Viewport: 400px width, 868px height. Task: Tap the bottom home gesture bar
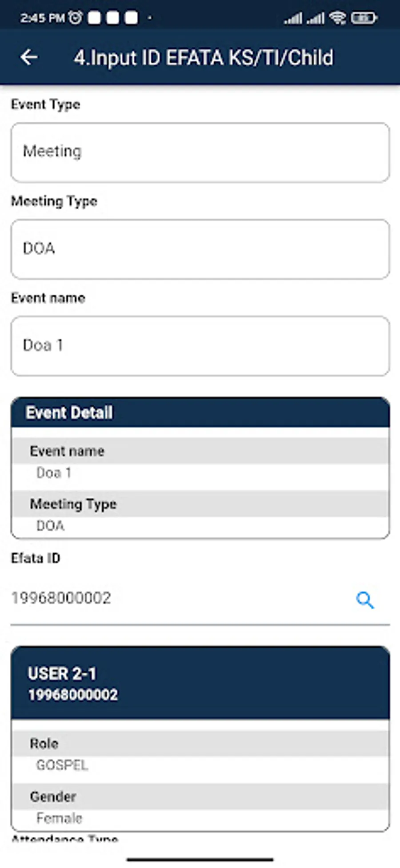pos(200,860)
